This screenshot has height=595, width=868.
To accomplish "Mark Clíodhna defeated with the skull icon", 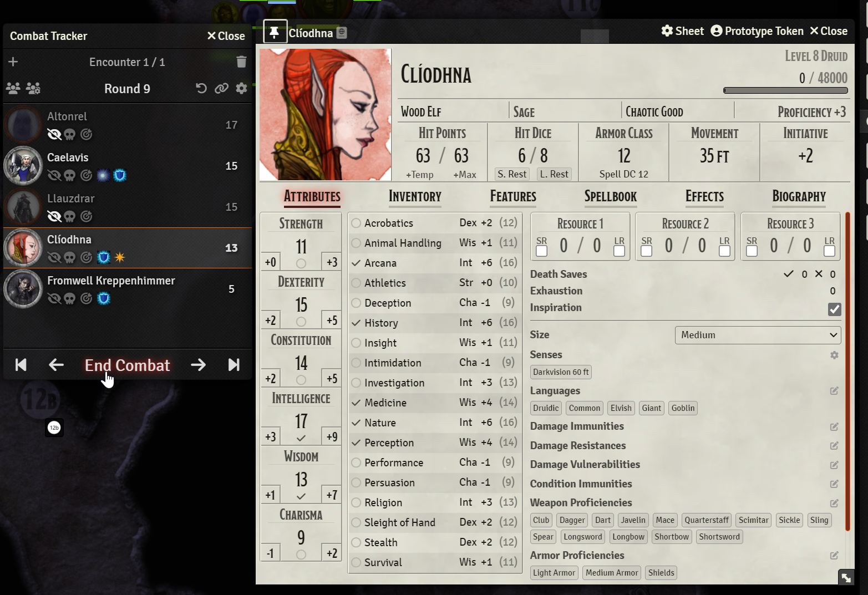I will (x=69, y=257).
